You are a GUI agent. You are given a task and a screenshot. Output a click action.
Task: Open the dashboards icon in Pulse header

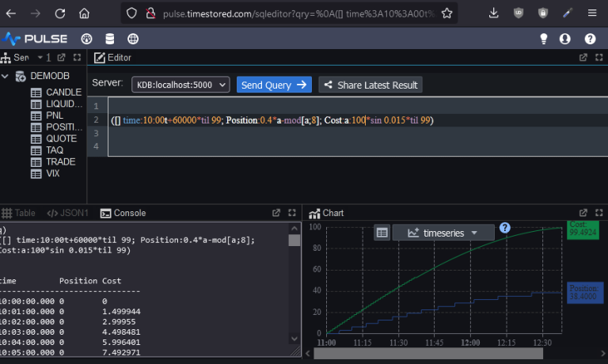click(87, 39)
